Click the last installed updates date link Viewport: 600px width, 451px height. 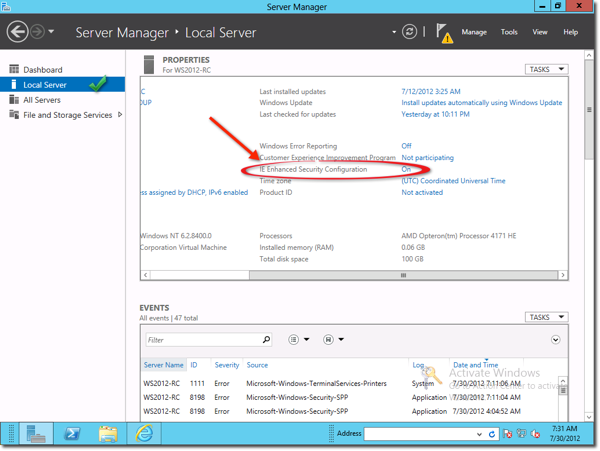(x=430, y=91)
